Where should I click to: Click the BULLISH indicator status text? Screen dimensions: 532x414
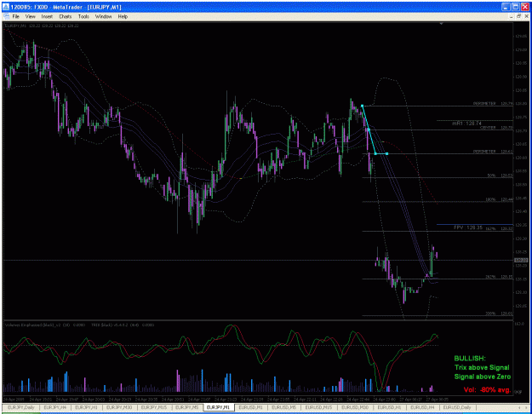coord(470,359)
